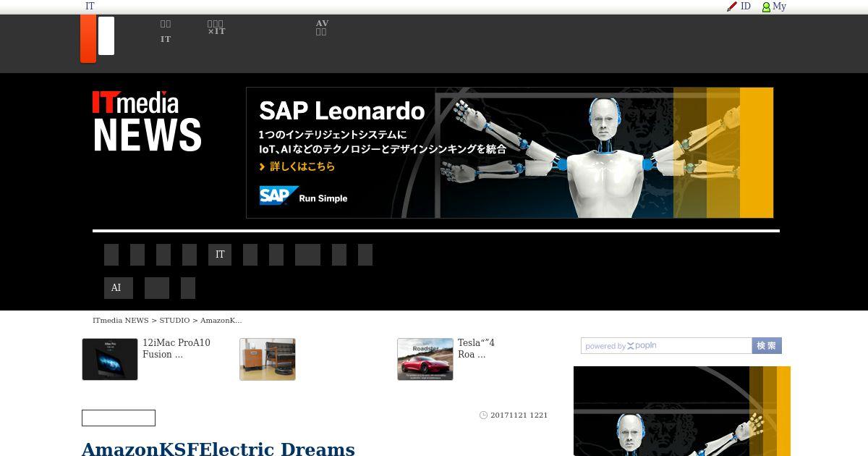The image size is (868, 456).
Task: Click the red pencil ID icon
Action: click(x=732, y=7)
